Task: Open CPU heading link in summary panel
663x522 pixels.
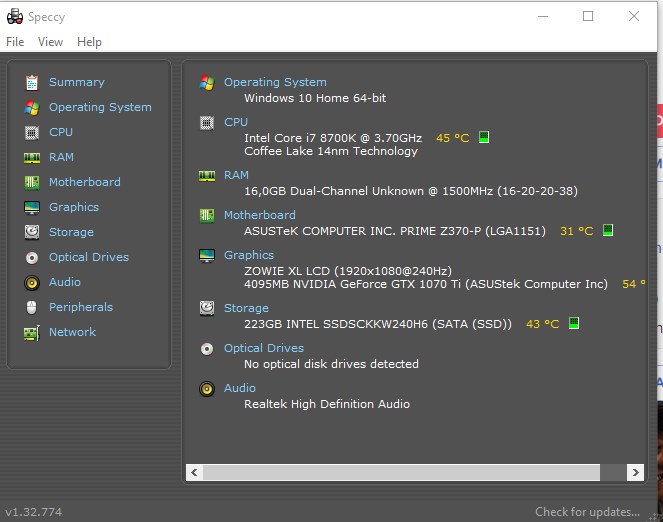Action: click(x=236, y=122)
